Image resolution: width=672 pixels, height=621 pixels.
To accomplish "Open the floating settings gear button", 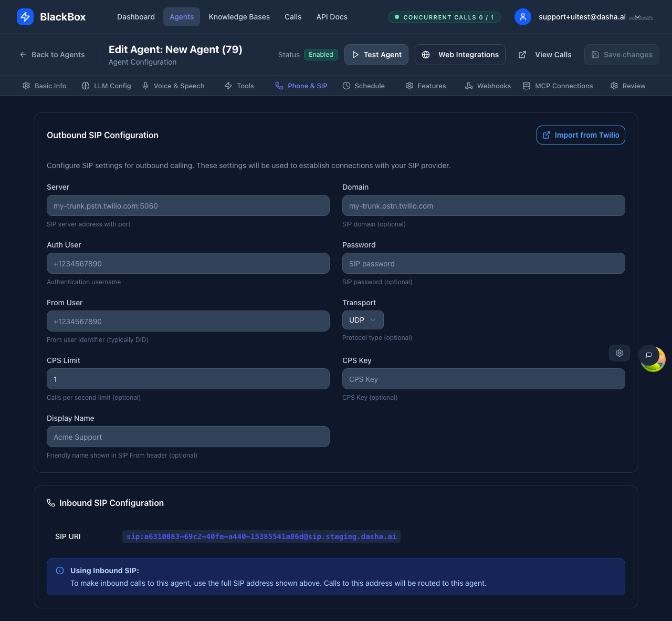I will (x=619, y=353).
